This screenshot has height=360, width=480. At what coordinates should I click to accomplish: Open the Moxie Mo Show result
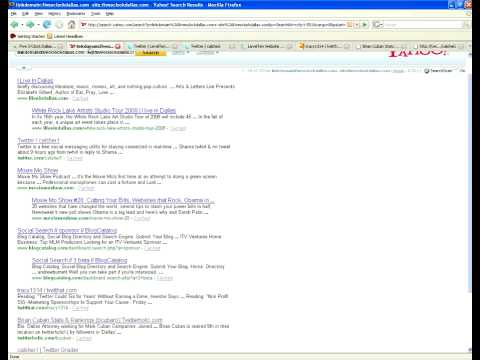pos(37,170)
